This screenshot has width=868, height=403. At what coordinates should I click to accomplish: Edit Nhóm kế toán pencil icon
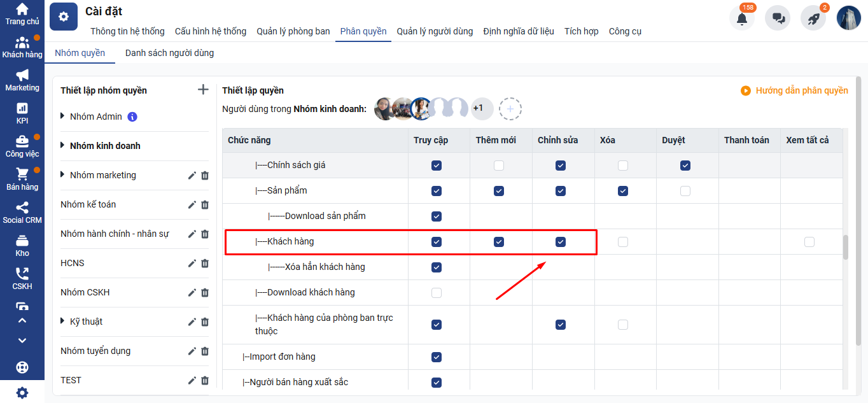pos(192,205)
